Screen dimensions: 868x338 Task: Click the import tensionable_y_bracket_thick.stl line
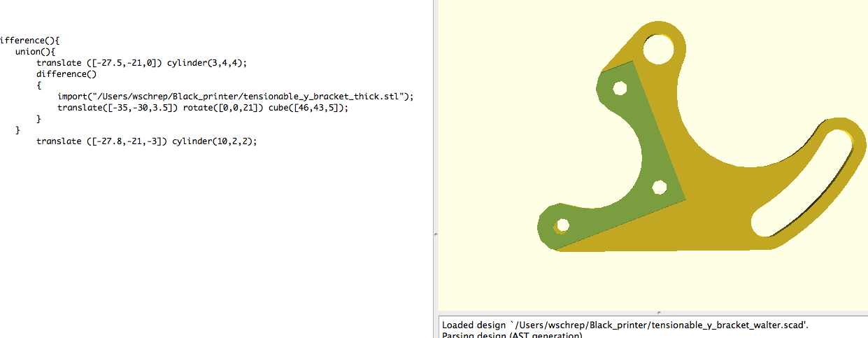tap(236, 97)
